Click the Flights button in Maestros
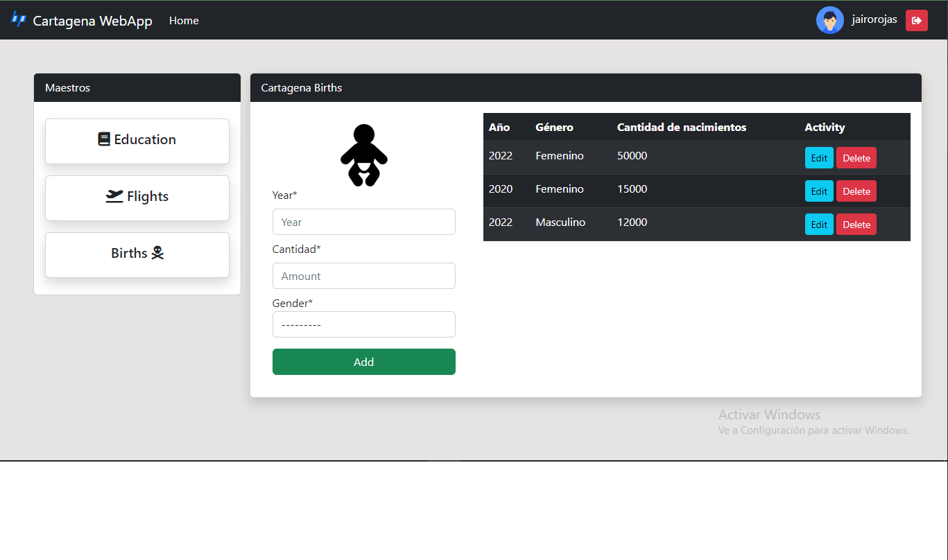Screen dimensions: 948x560 point(137,198)
